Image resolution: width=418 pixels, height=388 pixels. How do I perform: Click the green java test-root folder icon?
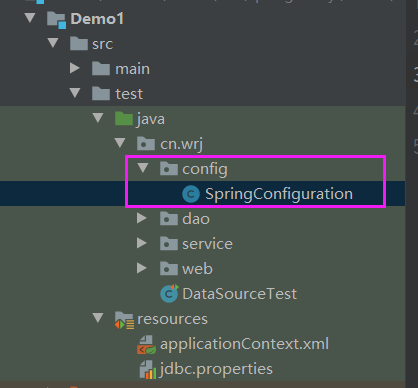click(124, 119)
